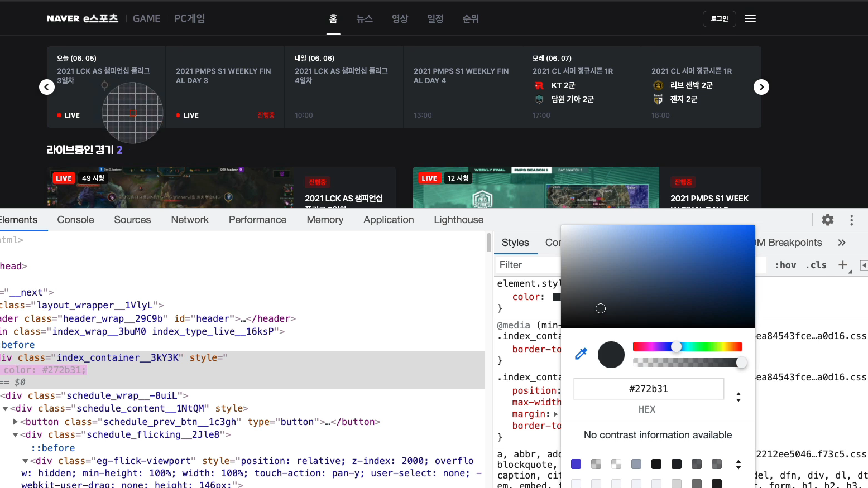Open the hamburger menu in site header
The width and height of the screenshot is (868, 488).
750,18
